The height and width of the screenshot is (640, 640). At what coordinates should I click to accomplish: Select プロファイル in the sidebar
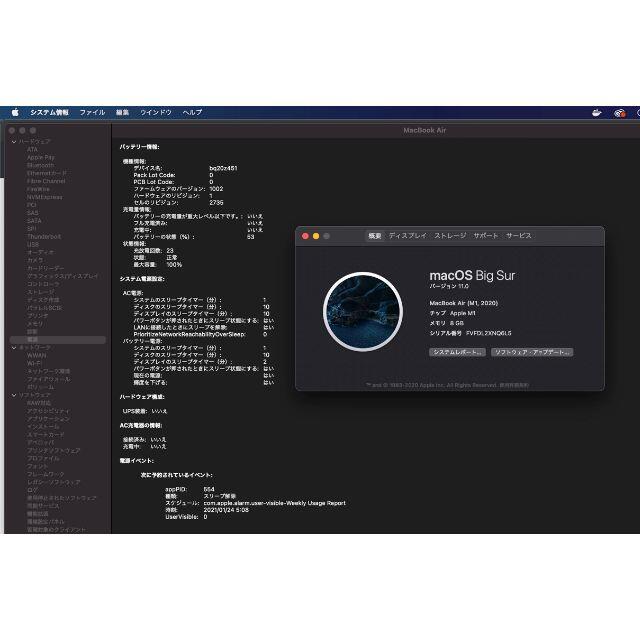click(x=43, y=458)
